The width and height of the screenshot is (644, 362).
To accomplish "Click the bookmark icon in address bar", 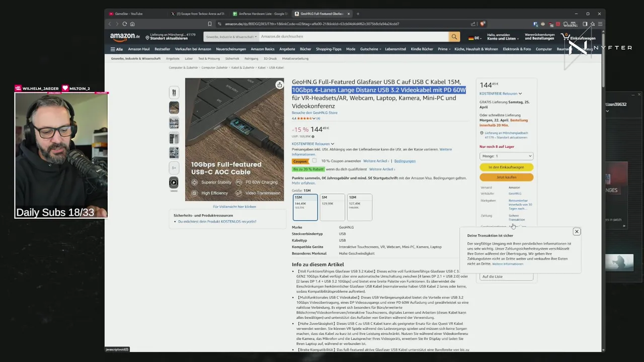I will pyautogui.click(x=210, y=24).
